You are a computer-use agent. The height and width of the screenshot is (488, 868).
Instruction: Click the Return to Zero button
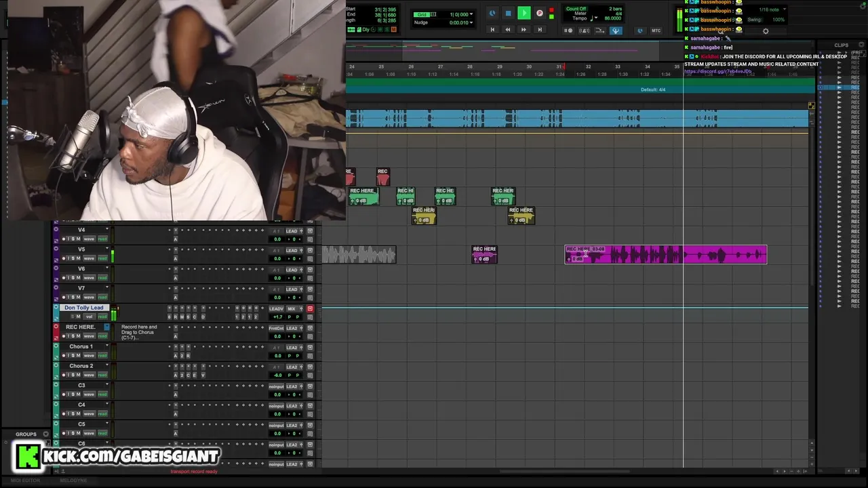pos(492,30)
